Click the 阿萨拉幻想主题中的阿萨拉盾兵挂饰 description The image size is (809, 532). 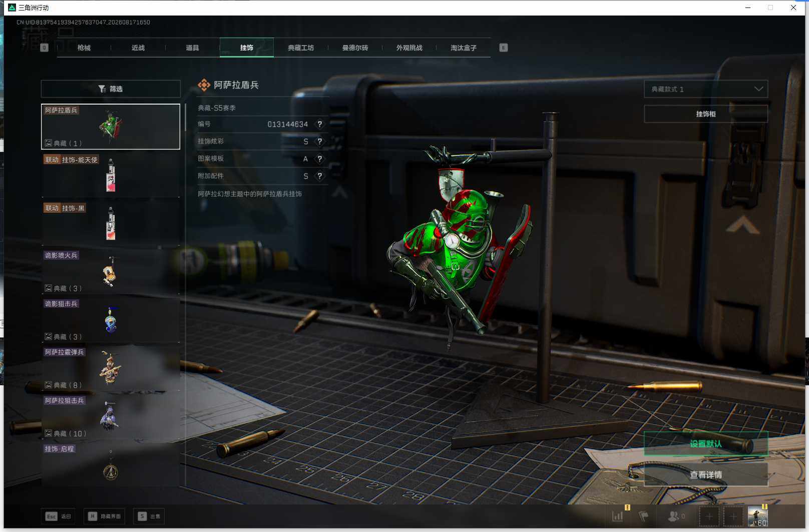[250, 194]
